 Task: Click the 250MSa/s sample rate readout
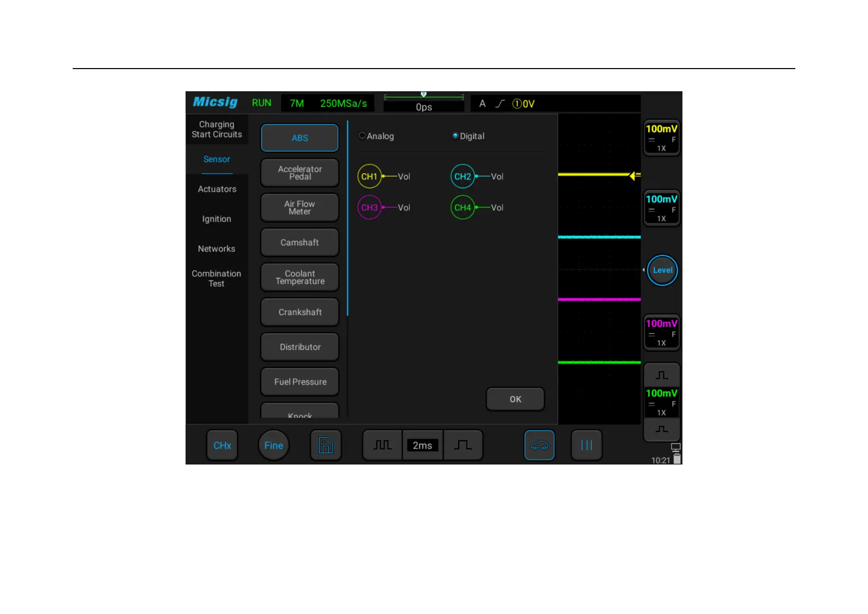343,103
